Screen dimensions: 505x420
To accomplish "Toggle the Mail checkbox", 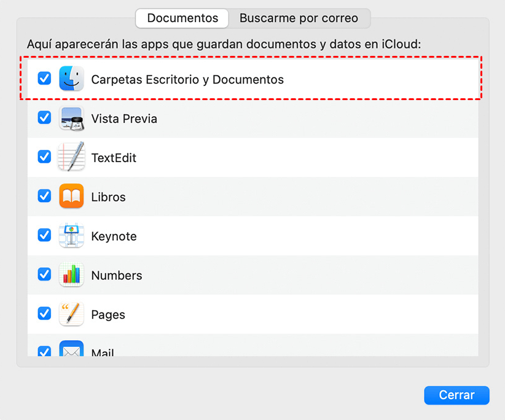I will tap(44, 352).
